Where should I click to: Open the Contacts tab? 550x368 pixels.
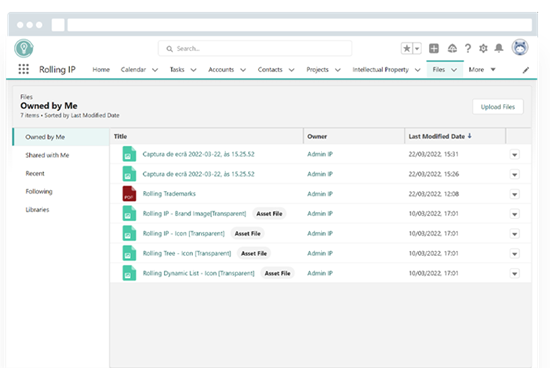(x=270, y=69)
